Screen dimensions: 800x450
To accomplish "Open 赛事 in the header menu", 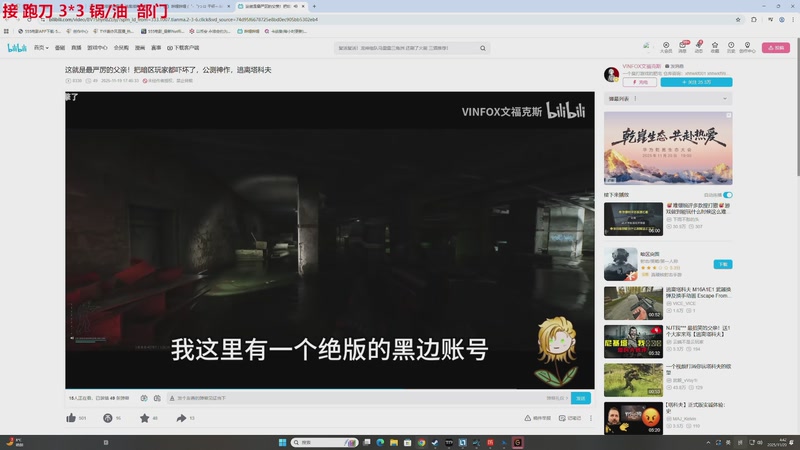I will click(156, 47).
